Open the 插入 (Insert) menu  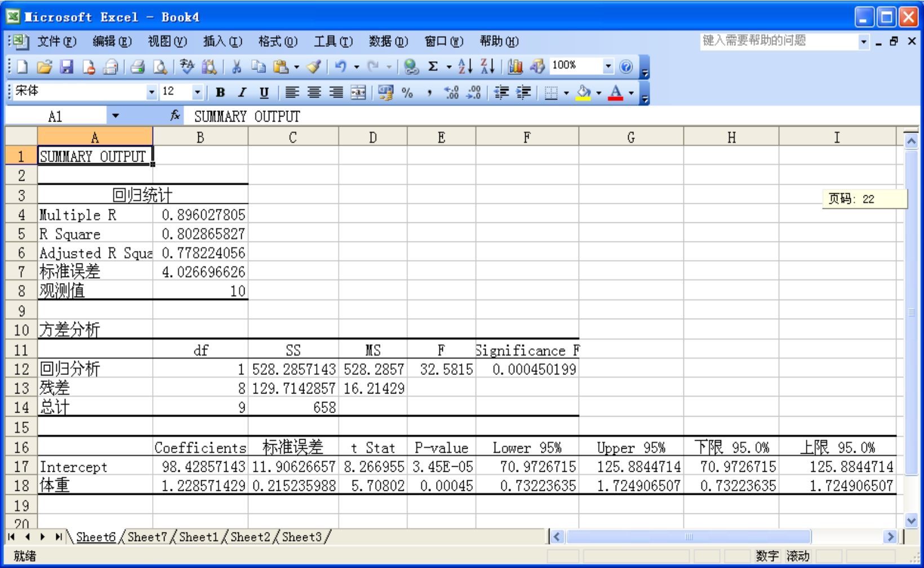(x=223, y=41)
